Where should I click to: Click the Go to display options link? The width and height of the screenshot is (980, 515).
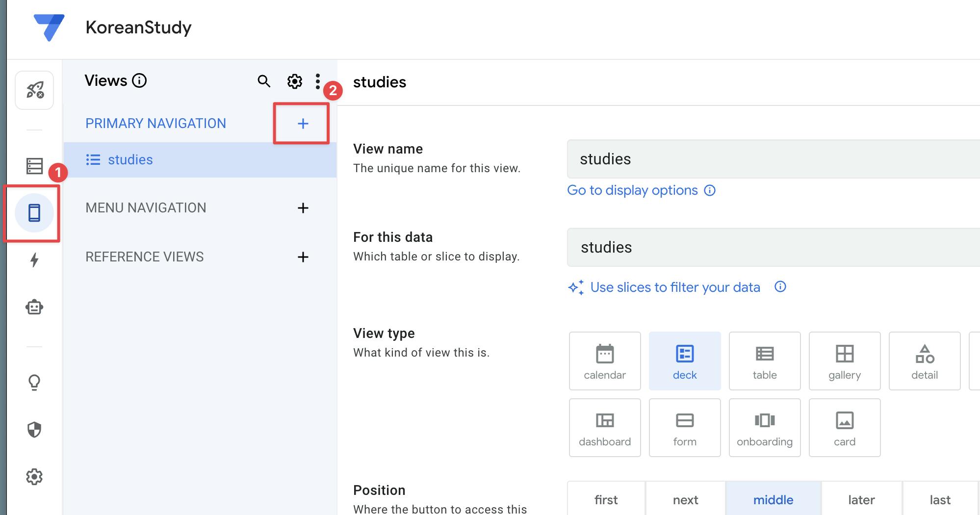632,190
